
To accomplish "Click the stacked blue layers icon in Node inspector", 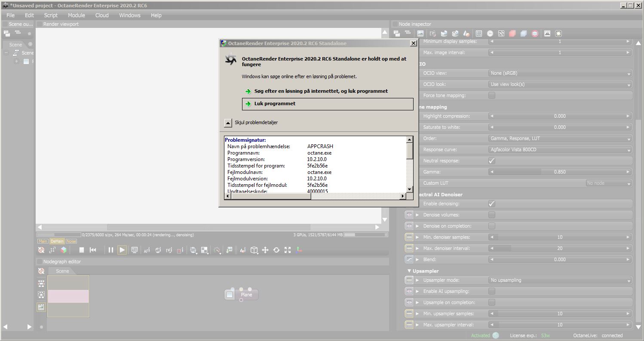I will pos(524,33).
